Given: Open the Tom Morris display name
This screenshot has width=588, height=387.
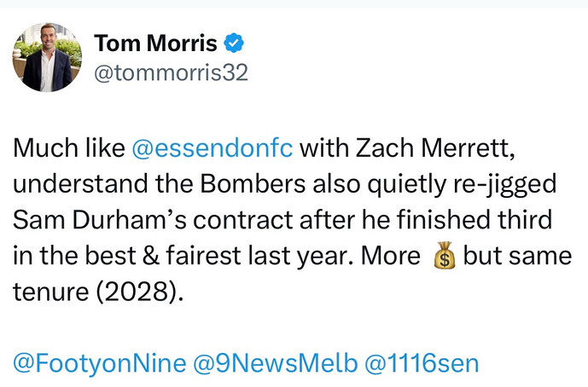Looking at the screenshot, I should [x=155, y=43].
